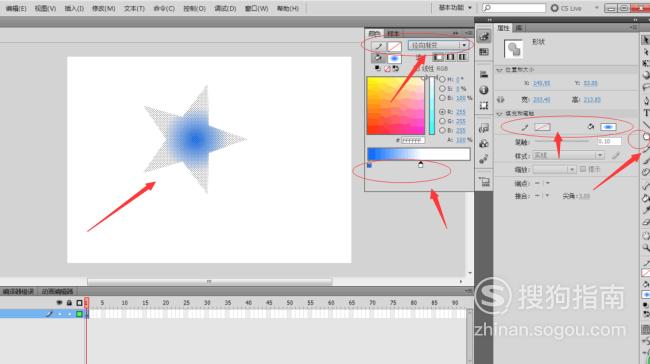Click the hex color input field

point(413,141)
